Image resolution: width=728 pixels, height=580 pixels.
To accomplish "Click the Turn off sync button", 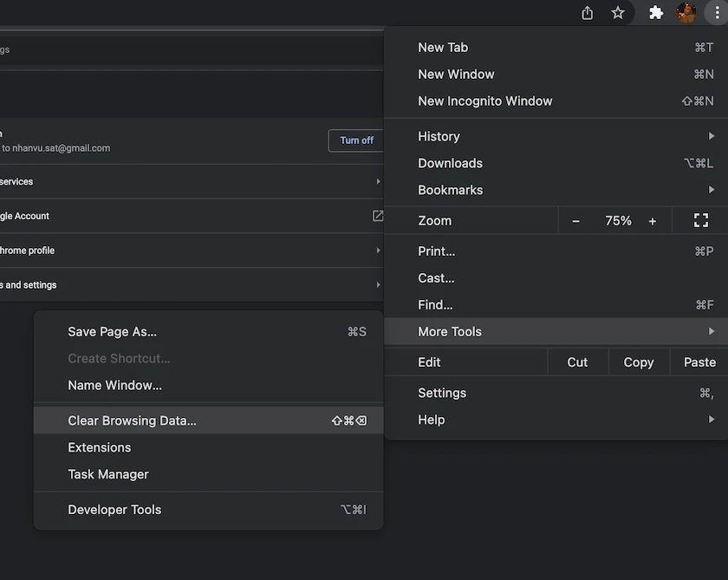I will pyautogui.click(x=356, y=140).
